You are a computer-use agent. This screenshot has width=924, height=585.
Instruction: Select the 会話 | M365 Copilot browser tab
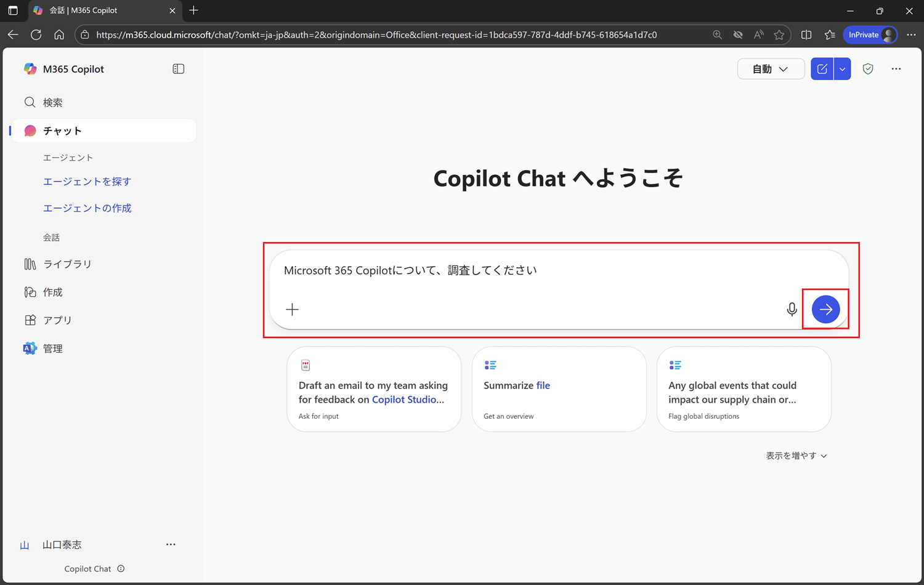click(x=105, y=10)
